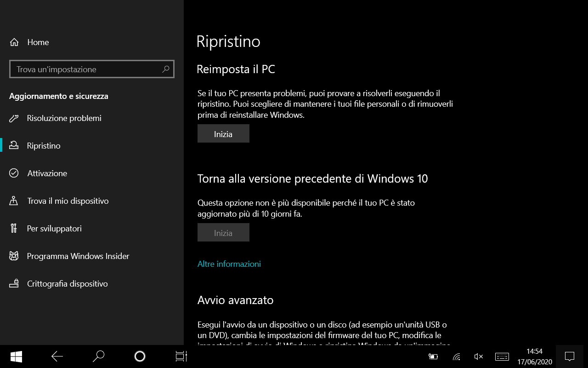Open Task View in the taskbar
The height and width of the screenshot is (368, 588).
(x=181, y=356)
